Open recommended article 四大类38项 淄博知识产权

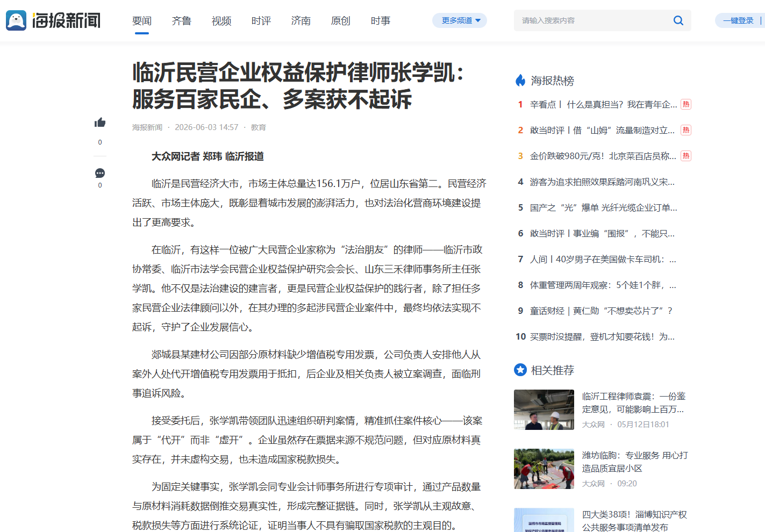(x=634, y=521)
